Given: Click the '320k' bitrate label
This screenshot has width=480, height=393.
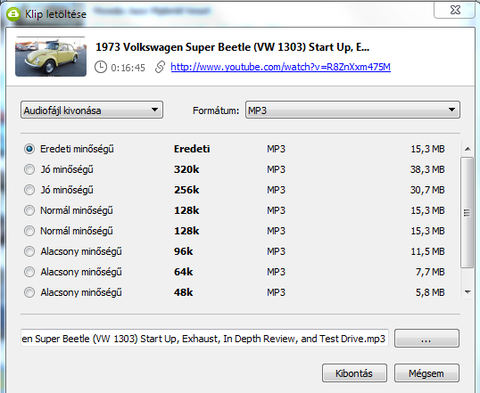Looking at the screenshot, I should pyautogui.click(x=186, y=169).
